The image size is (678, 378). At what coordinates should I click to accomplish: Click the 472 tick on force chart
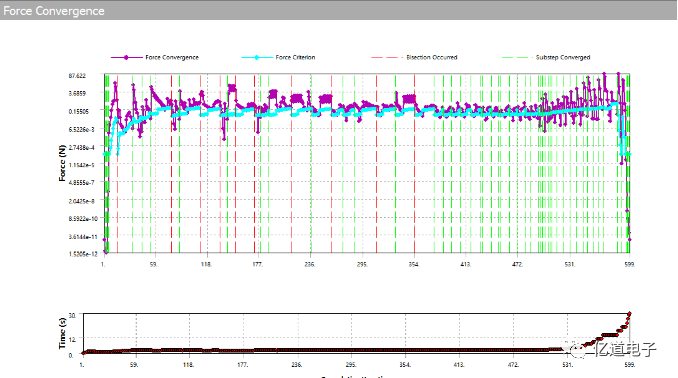[518, 264]
